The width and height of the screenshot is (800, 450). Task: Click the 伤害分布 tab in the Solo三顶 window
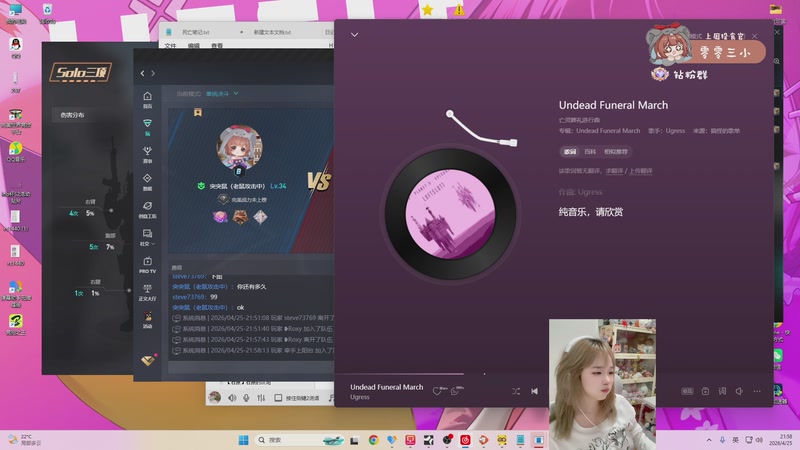point(72,115)
